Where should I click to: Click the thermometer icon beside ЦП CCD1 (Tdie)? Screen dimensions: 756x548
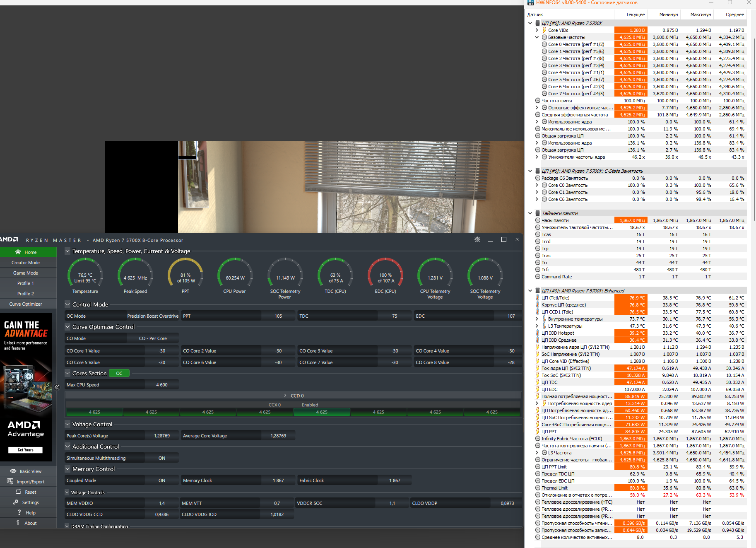coord(538,312)
